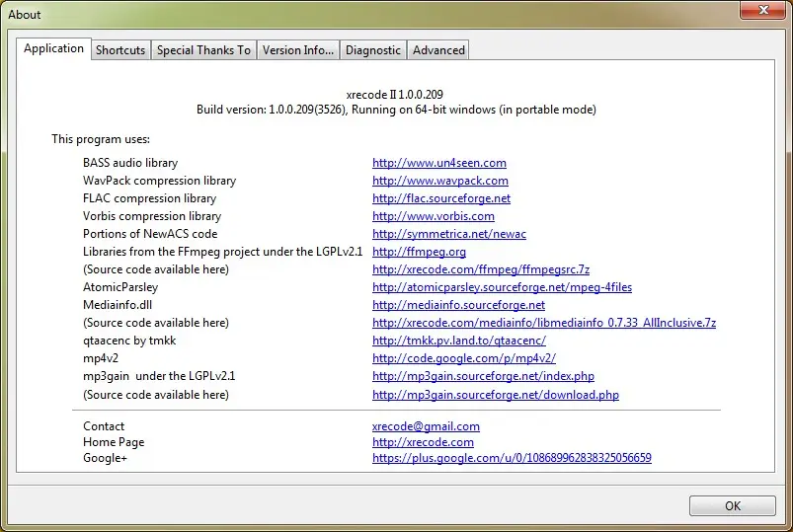
Task: Click the 'About' window title
Action: click(25, 15)
